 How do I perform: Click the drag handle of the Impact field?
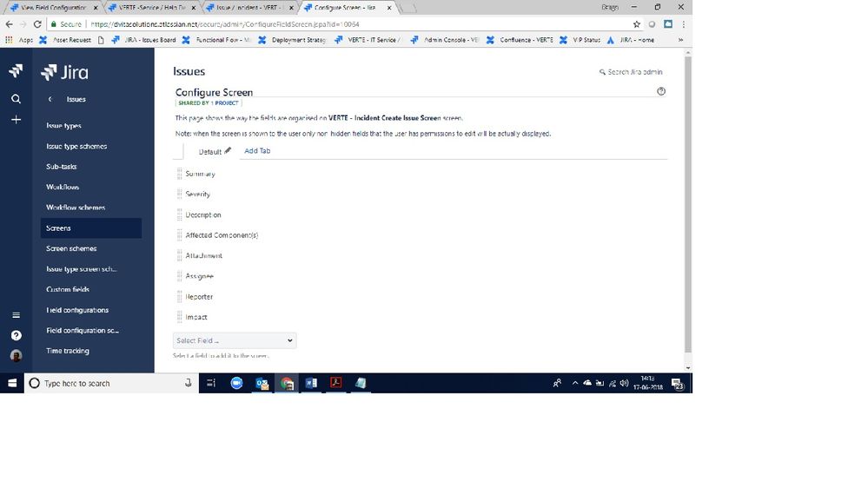179,317
